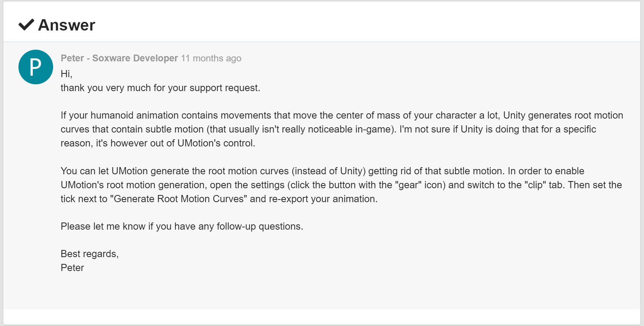The width and height of the screenshot is (644, 326).
Task: Click the quoted "Generate Root Motion Curves" text
Action: [x=179, y=199]
